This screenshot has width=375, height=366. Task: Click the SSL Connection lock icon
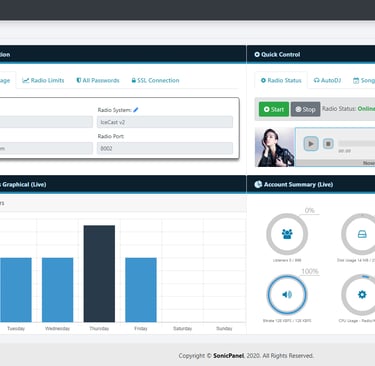(x=134, y=80)
